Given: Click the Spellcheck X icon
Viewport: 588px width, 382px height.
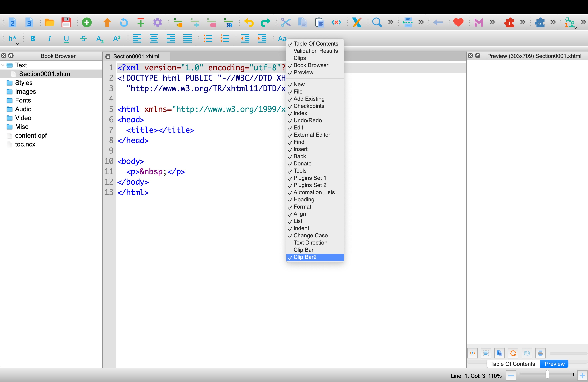Looking at the screenshot, I should (x=357, y=22).
